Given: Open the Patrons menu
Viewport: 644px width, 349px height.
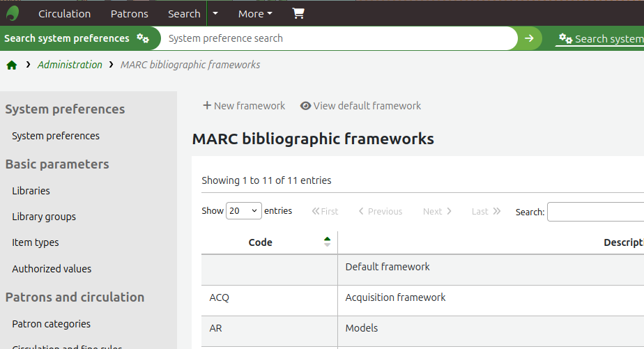Looking at the screenshot, I should click(x=129, y=13).
